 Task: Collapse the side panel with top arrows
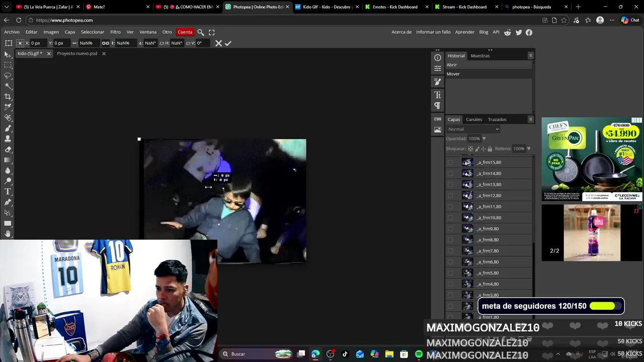[490, 50]
